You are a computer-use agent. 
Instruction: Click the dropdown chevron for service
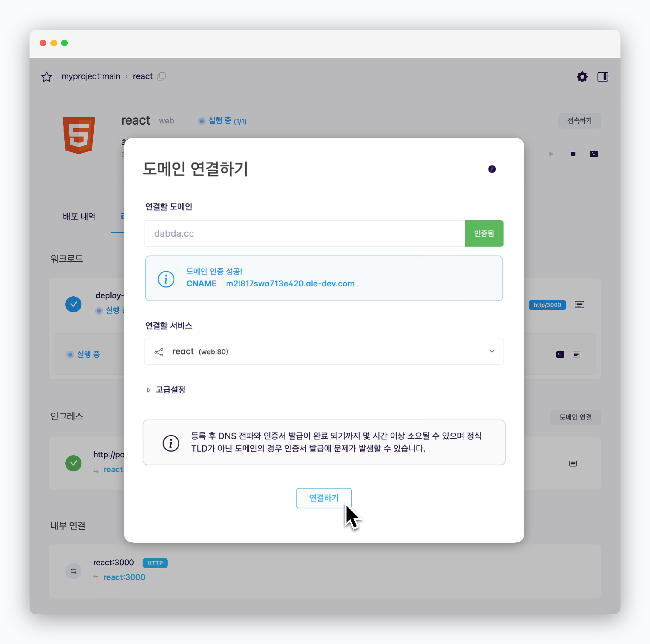(x=492, y=351)
